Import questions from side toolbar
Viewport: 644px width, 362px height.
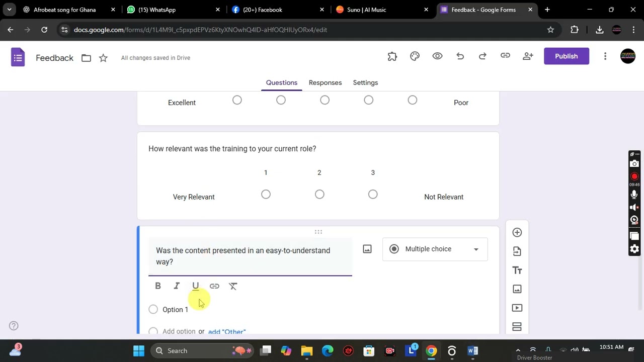point(517,251)
